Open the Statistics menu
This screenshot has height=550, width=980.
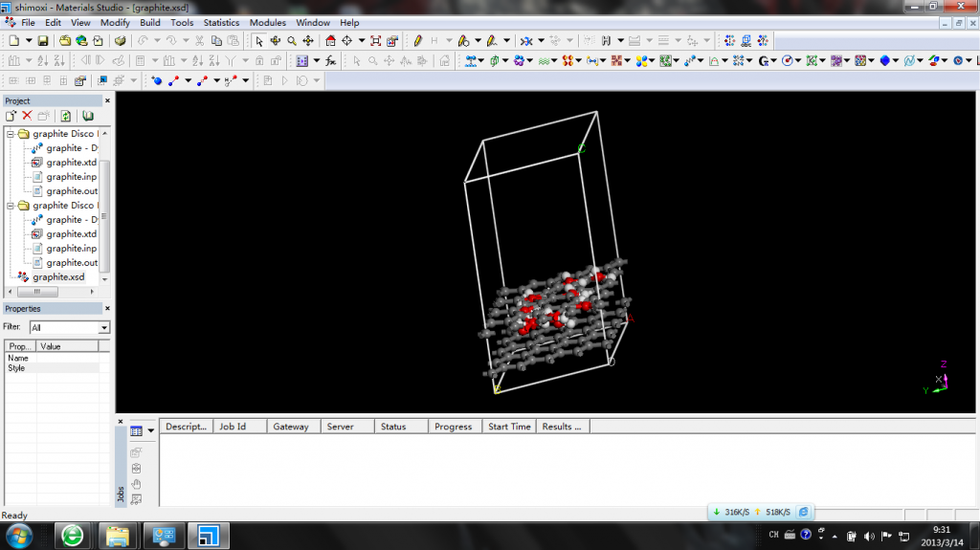click(221, 23)
